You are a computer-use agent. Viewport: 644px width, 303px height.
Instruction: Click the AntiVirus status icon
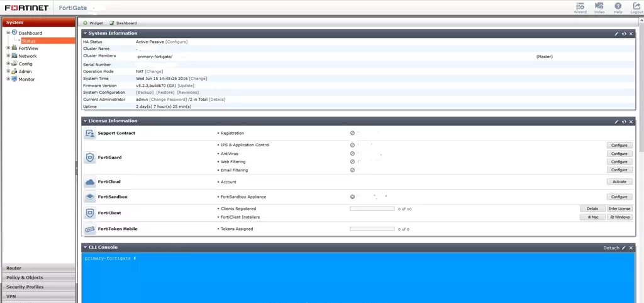[x=352, y=154]
